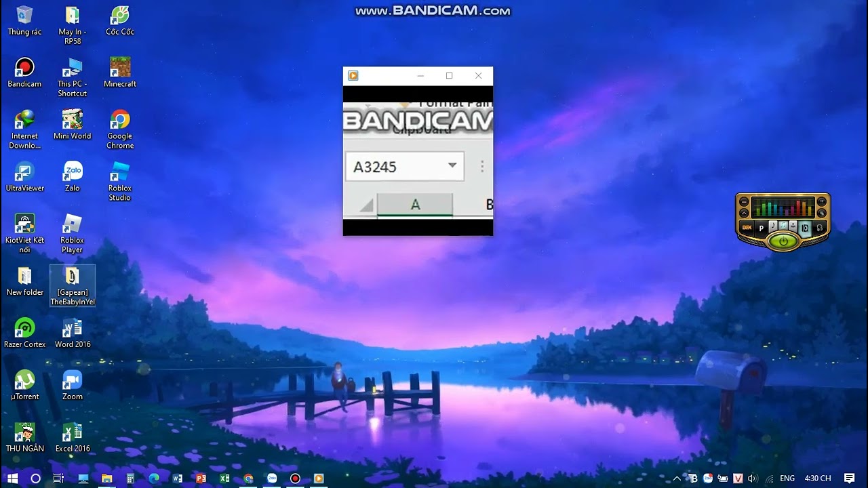Minimize the DFX widget with minus button
Viewport: 868px width, 488px height.
[744, 202]
